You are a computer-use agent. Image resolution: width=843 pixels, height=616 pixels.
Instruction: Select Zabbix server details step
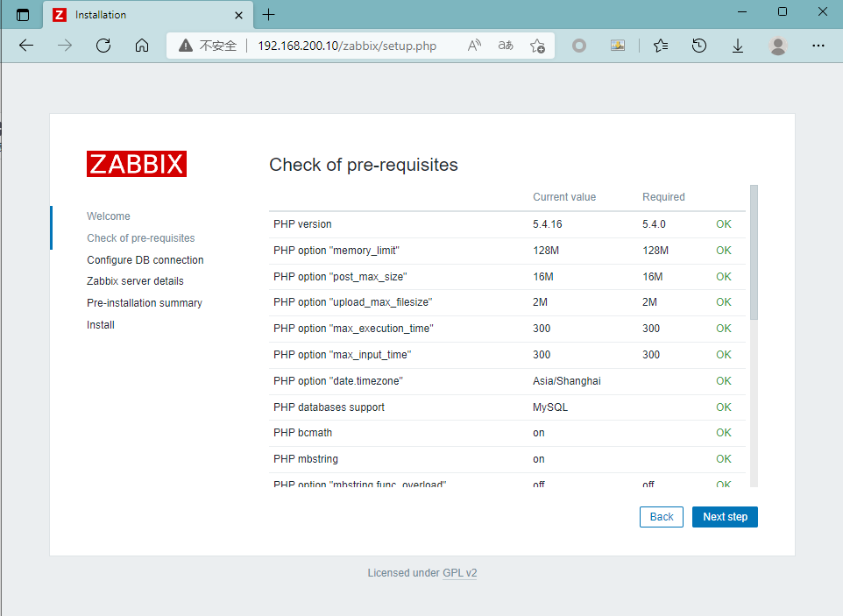[135, 281]
